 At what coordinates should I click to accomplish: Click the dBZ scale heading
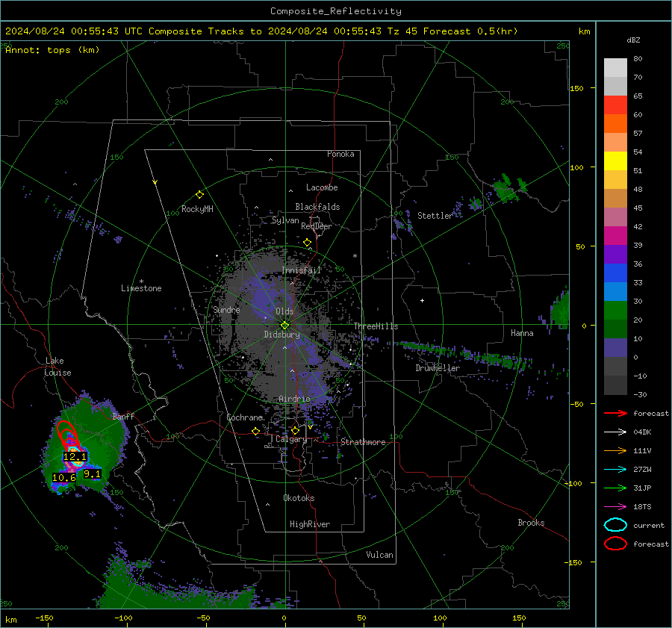633,40
